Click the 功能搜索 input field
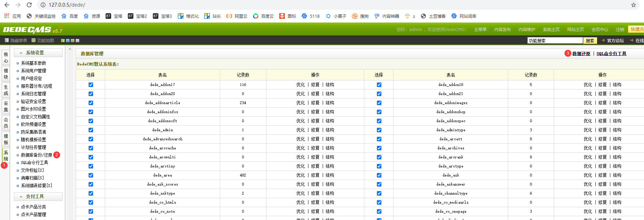Viewport: 644px width, 220px height. [x=555, y=41]
